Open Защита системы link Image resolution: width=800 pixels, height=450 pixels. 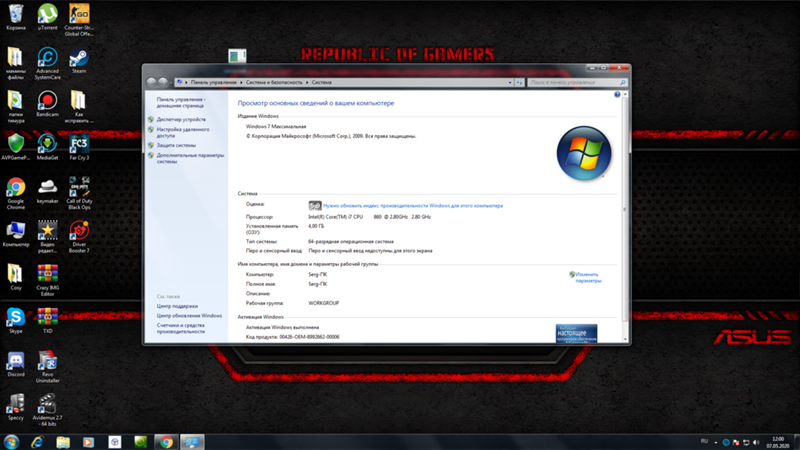pos(176,145)
